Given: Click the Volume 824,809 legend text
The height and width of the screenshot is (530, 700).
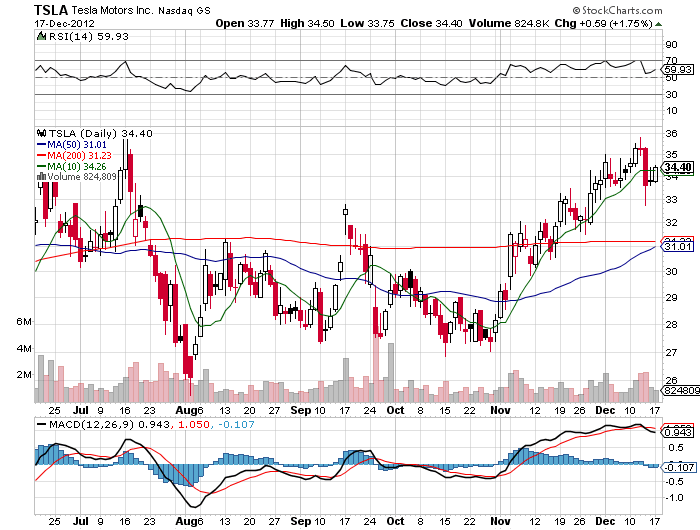Looking at the screenshot, I should click(x=82, y=177).
